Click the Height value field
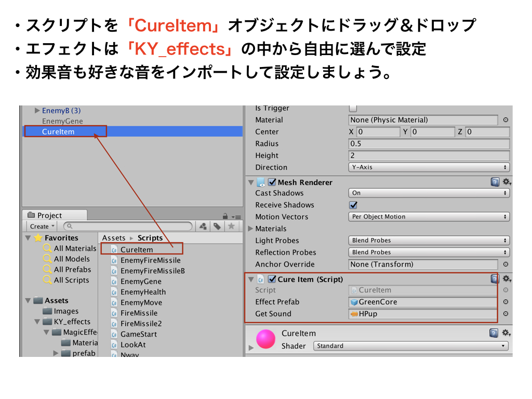Viewport: 532px width, 399px height. click(429, 156)
